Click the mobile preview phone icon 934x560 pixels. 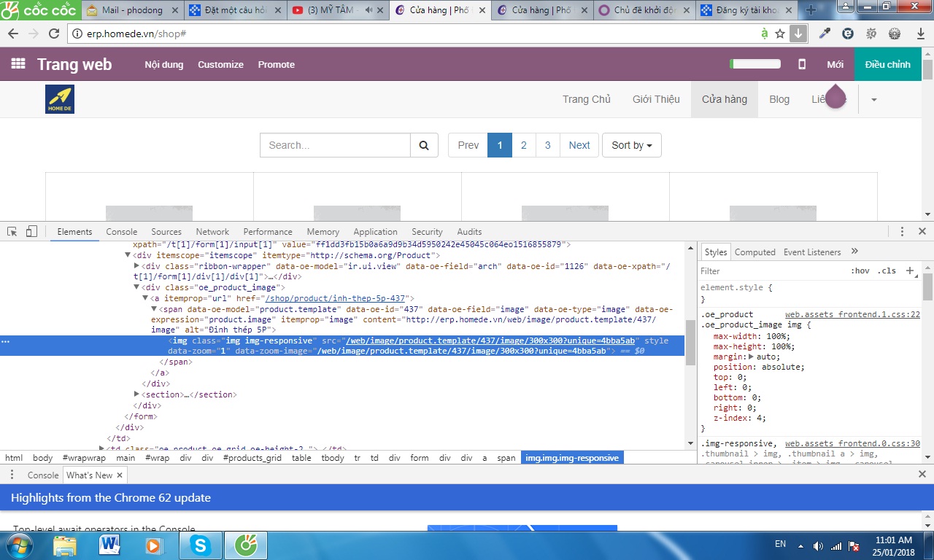(x=802, y=64)
